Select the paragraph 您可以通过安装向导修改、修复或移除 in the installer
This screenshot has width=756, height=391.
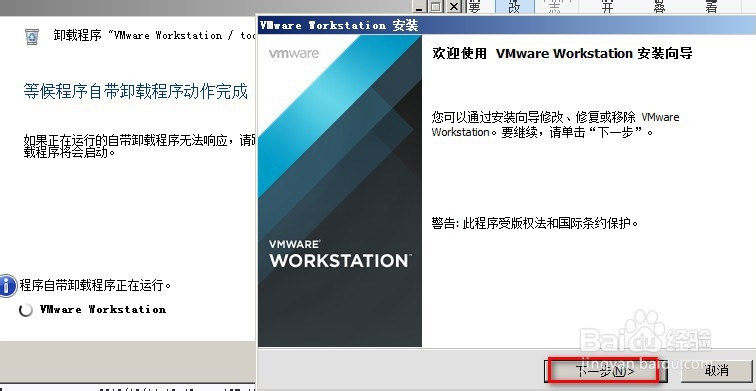pos(555,124)
